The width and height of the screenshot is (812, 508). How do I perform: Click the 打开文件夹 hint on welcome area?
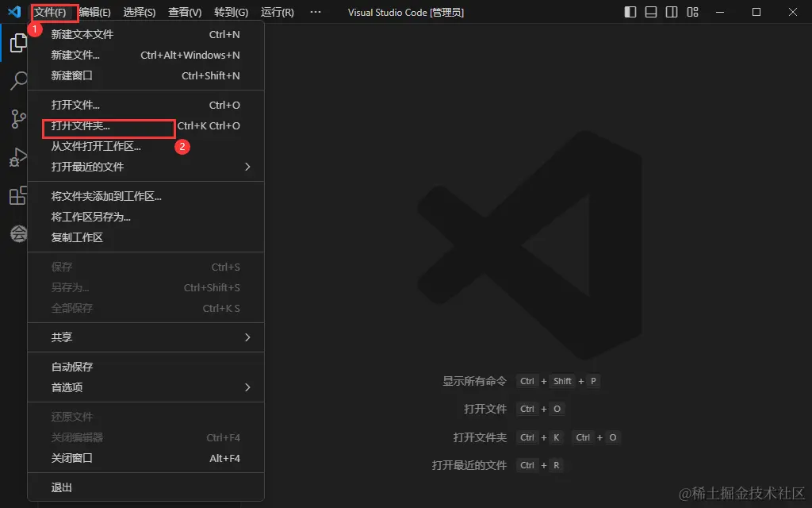480,437
